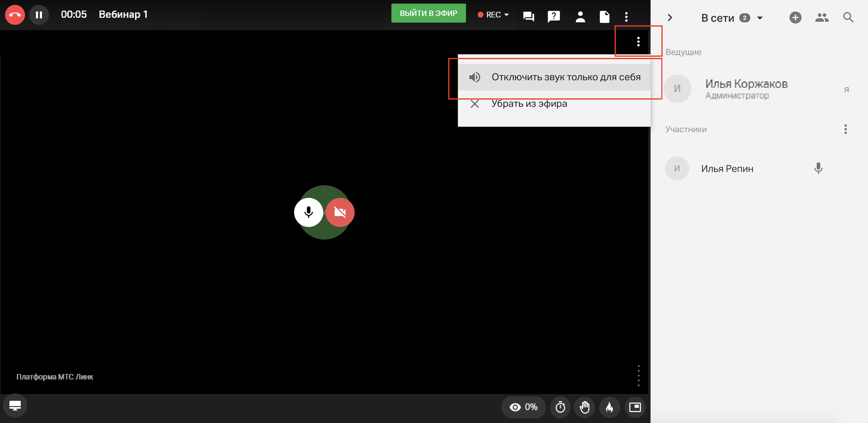Open dotted menu at video bottom-right
Viewport: 868px width, 423px height.
point(638,375)
